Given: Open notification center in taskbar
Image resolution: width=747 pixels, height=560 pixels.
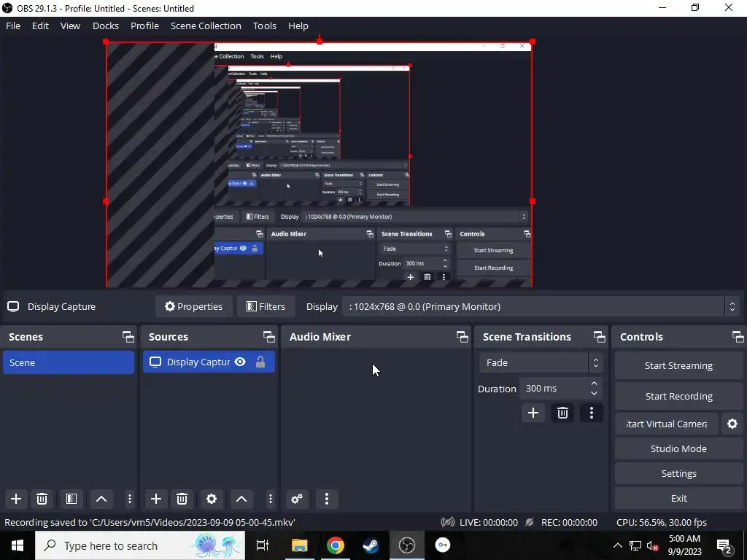Looking at the screenshot, I should (x=724, y=545).
